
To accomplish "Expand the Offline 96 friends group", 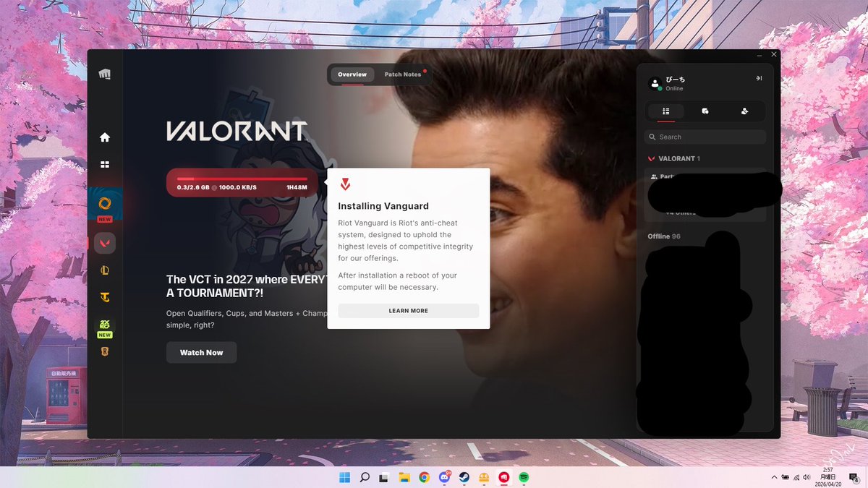I will 664,236.
